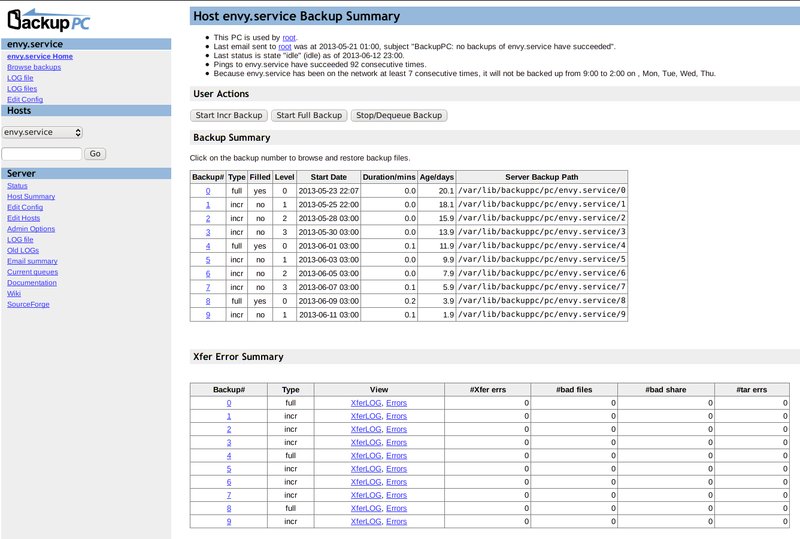Open the SourceForge link
This screenshot has height=539, width=800.
(x=28, y=304)
